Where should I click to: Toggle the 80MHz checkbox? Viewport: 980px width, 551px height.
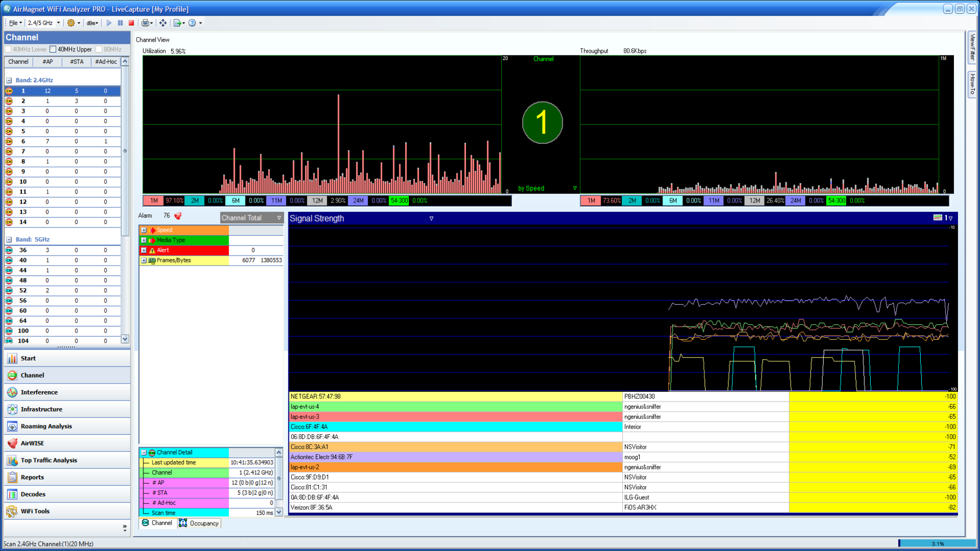99,49
